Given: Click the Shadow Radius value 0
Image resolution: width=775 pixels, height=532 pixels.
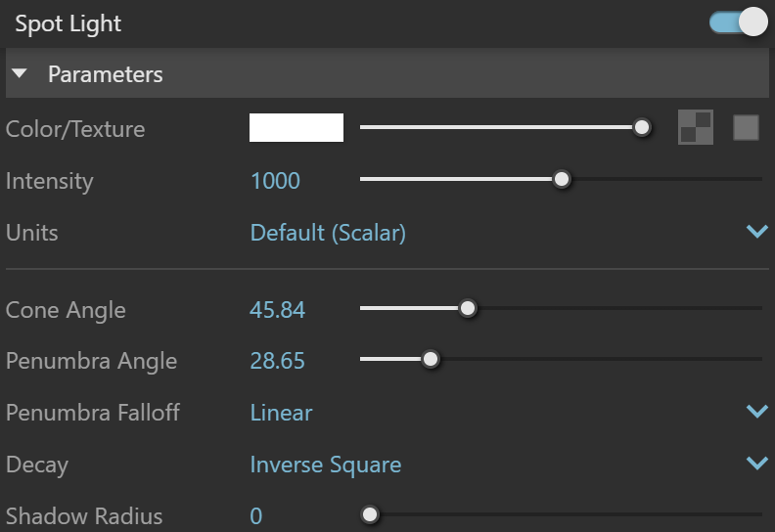Looking at the screenshot, I should [x=256, y=516].
